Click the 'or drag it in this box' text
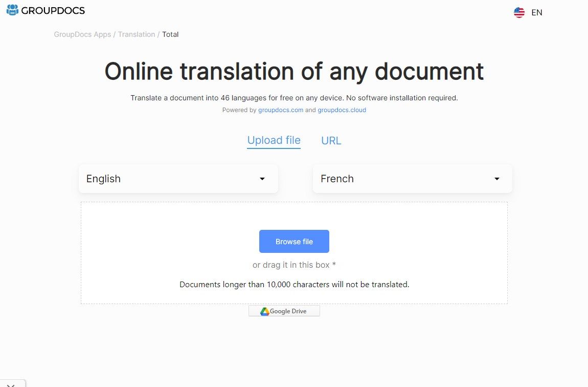588x387 pixels. coord(294,265)
